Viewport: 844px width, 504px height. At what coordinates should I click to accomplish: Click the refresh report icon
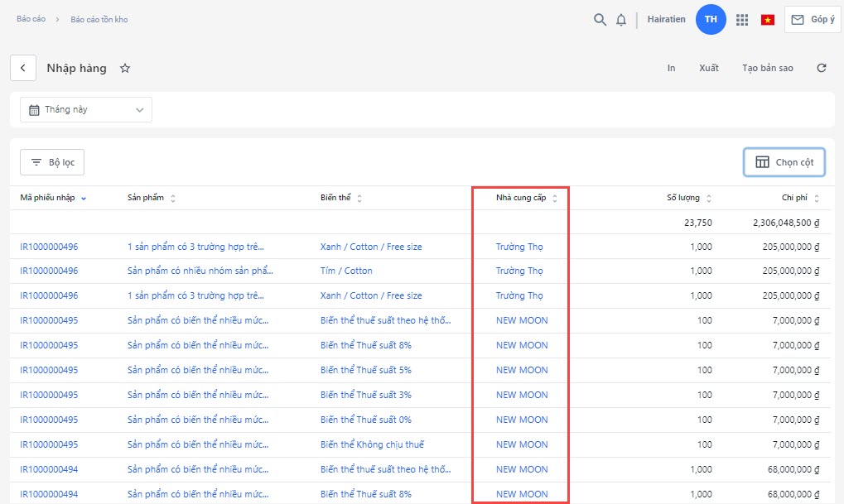822,68
